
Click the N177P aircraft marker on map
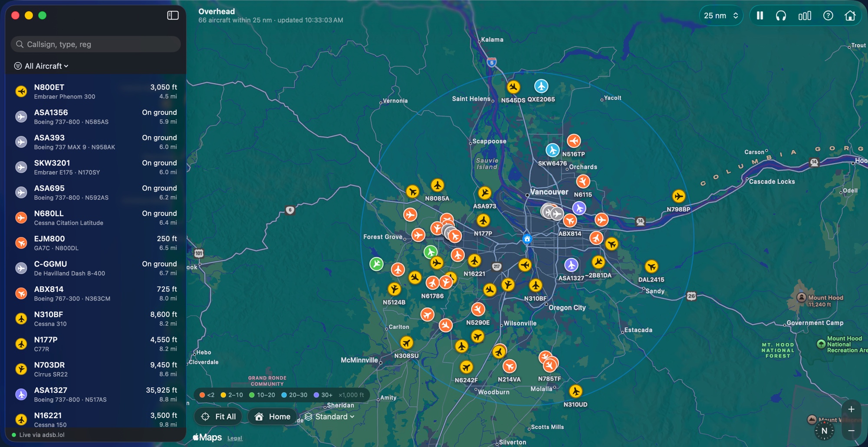click(483, 221)
